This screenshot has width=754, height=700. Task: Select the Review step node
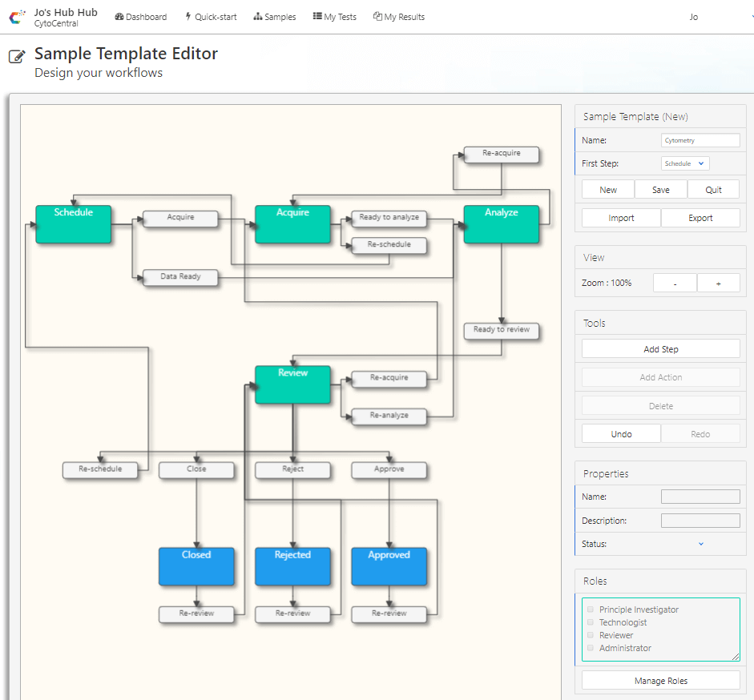[292, 384]
